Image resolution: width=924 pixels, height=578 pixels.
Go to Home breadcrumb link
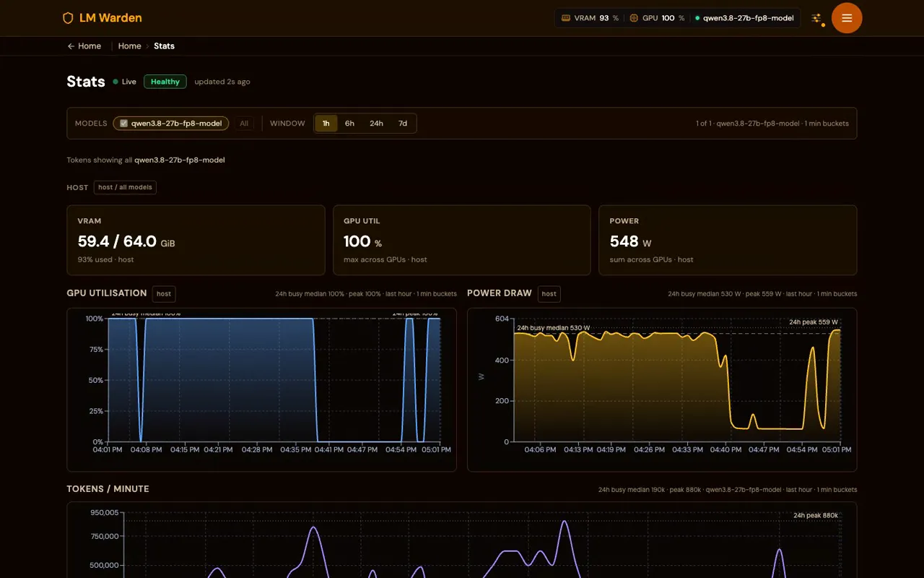[x=130, y=46]
